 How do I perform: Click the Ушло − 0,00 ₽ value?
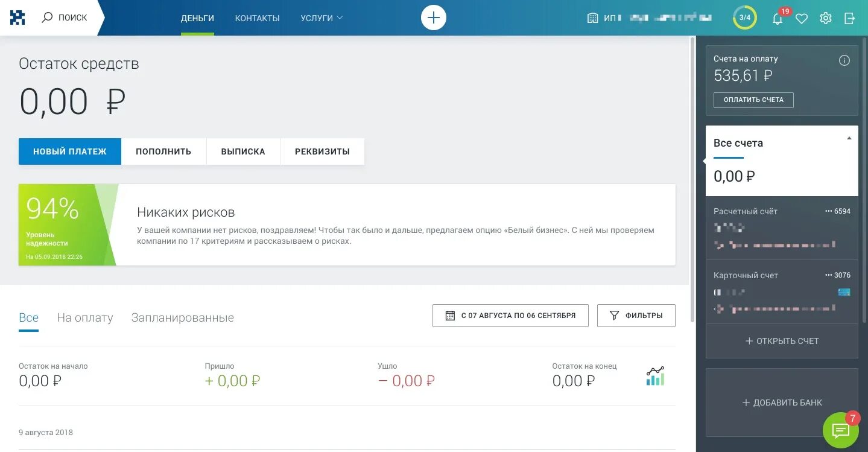click(407, 381)
